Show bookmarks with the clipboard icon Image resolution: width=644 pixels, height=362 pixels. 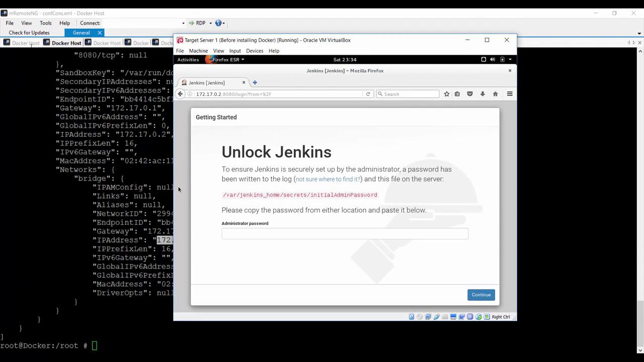tap(457, 94)
